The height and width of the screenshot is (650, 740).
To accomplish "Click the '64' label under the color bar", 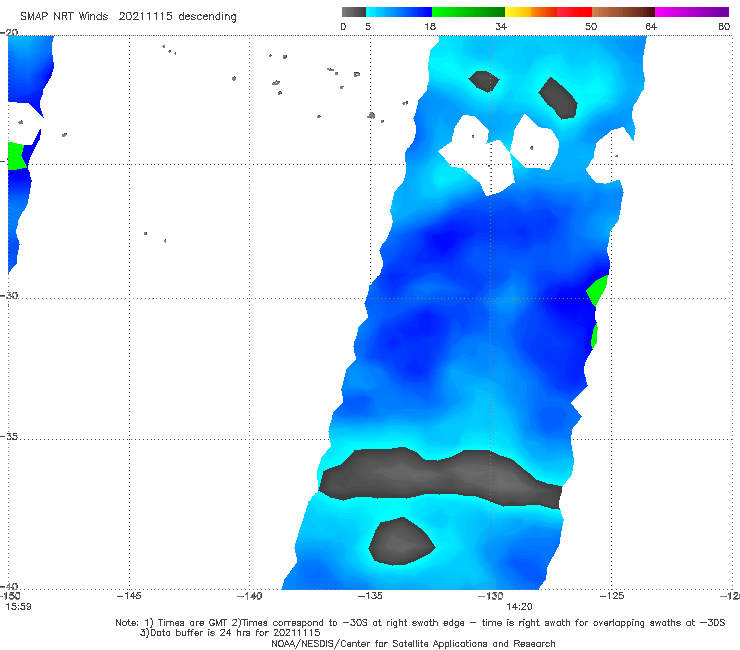I will 651,27.
